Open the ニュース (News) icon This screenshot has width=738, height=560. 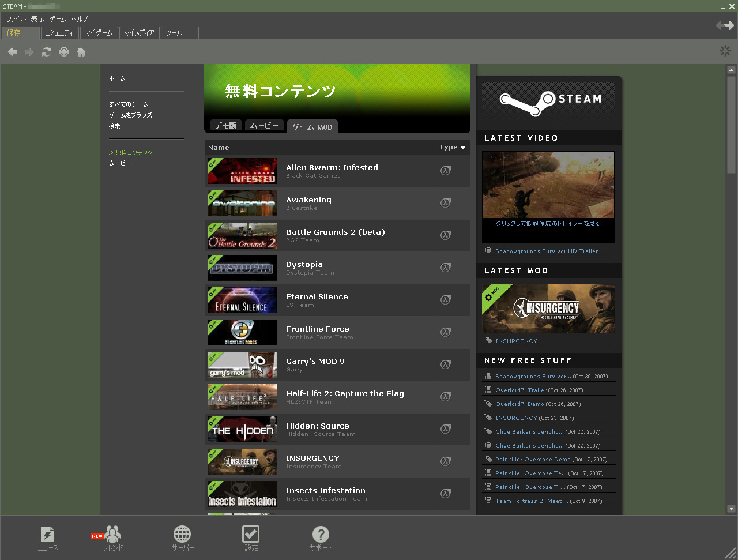48,533
